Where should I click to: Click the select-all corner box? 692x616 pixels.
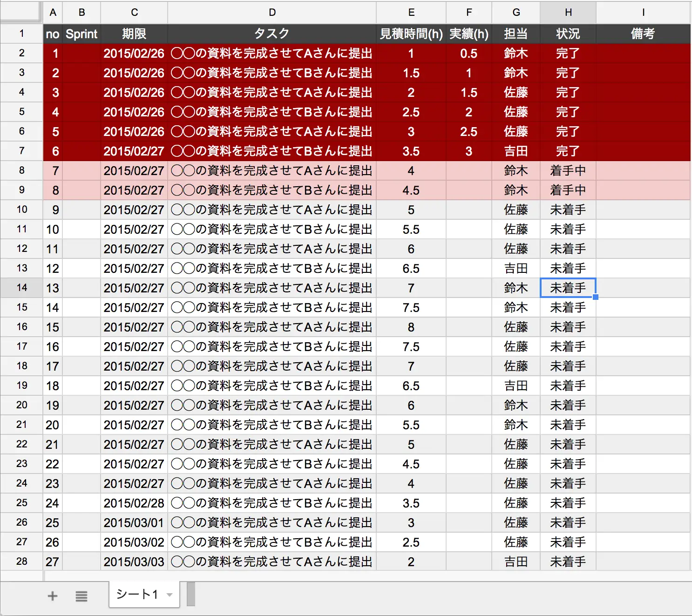point(21,12)
